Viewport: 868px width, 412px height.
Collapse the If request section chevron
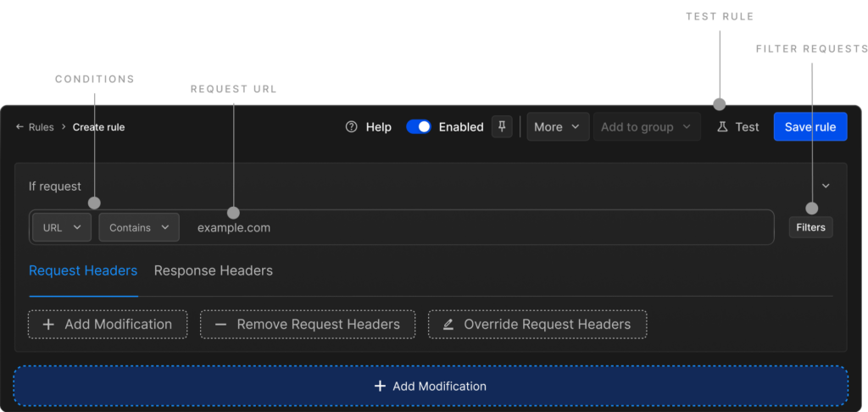(x=826, y=186)
